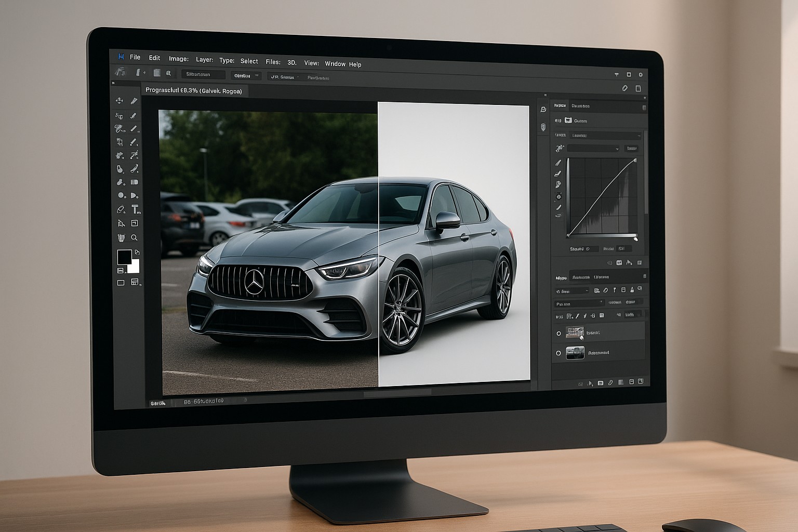Open the File menu
This screenshot has width=798, height=532.
135,57
